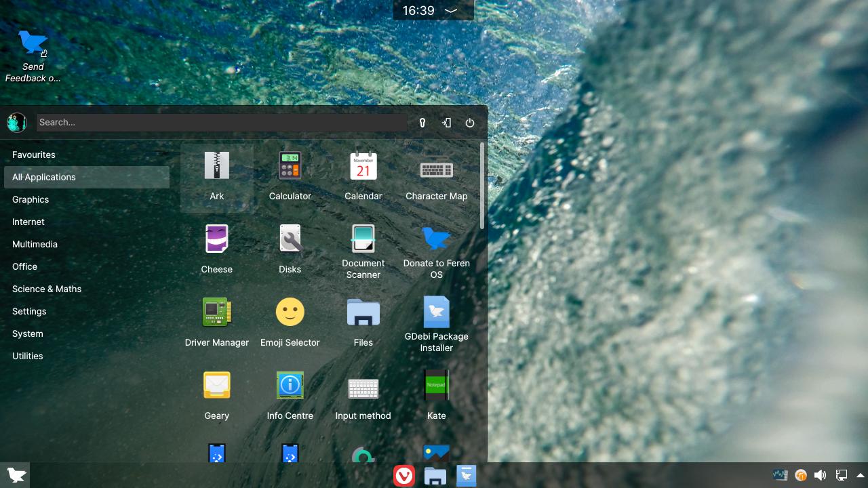Select the Graphics category
This screenshot has height=488, width=868.
(x=87, y=199)
